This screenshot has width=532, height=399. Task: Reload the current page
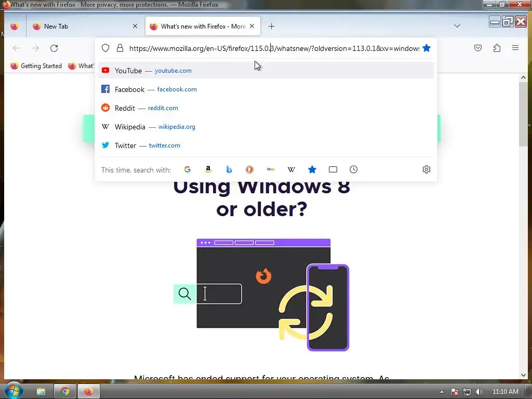[54, 48]
